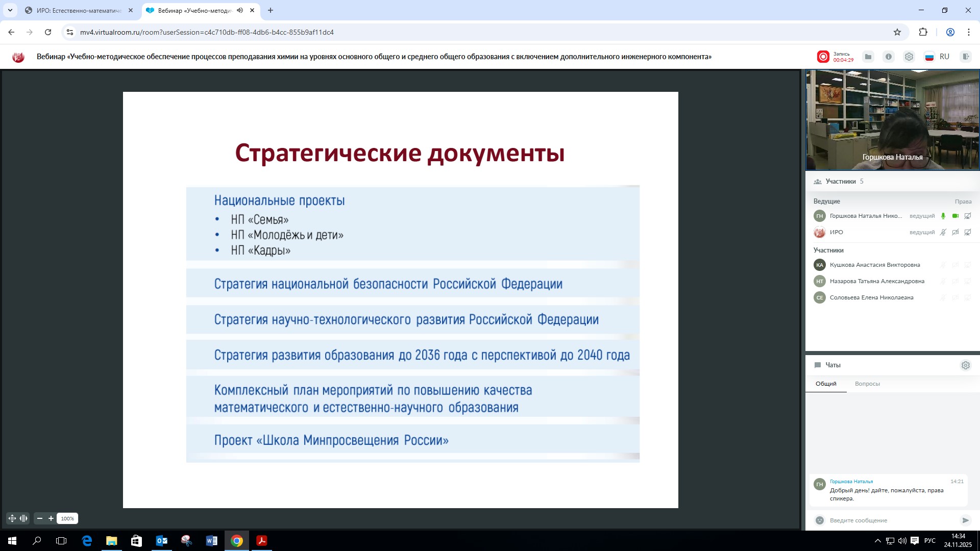The width and height of the screenshot is (980, 551).
Task: Click the exit room door icon
Action: tap(965, 57)
